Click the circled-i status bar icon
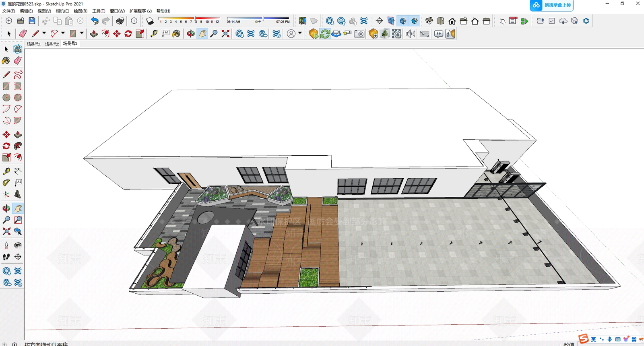Image resolution: width=644 pixels, height=346 pixels. click(x=14, y=344)
